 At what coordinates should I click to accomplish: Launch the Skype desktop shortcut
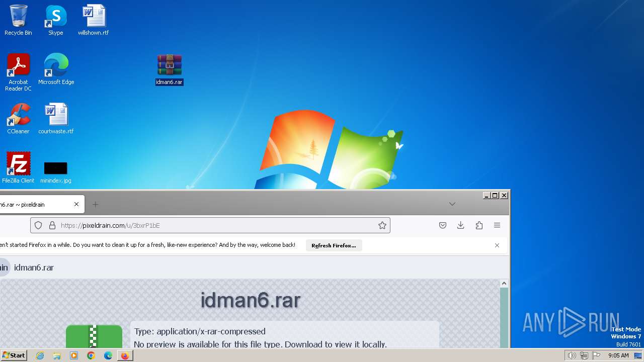56,20
